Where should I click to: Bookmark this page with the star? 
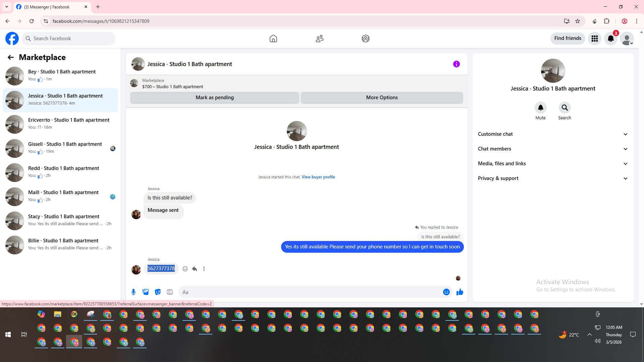[x=578, y=21]
